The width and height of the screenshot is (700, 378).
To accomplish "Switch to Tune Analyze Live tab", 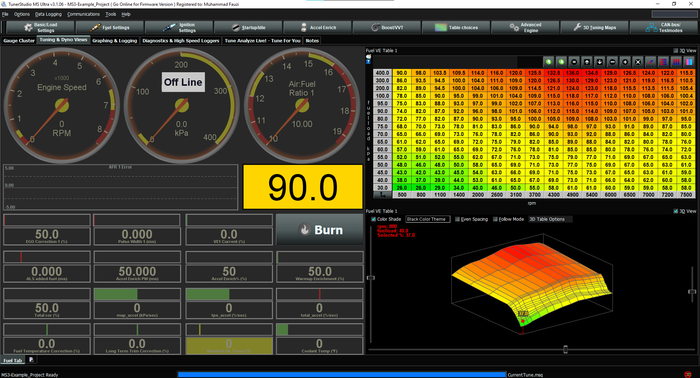I will (x=262, y=41).
